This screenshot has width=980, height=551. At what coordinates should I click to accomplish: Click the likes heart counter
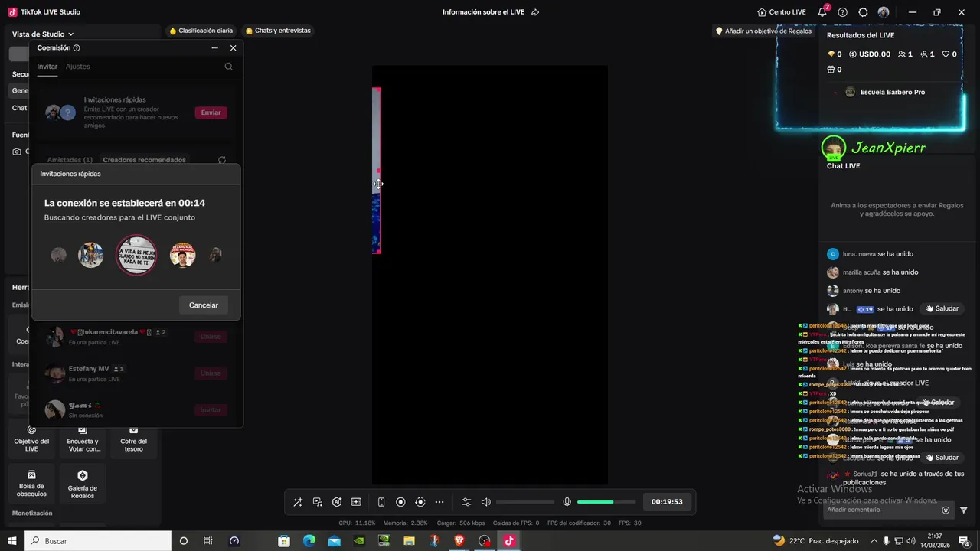click(x=949, y=54)
